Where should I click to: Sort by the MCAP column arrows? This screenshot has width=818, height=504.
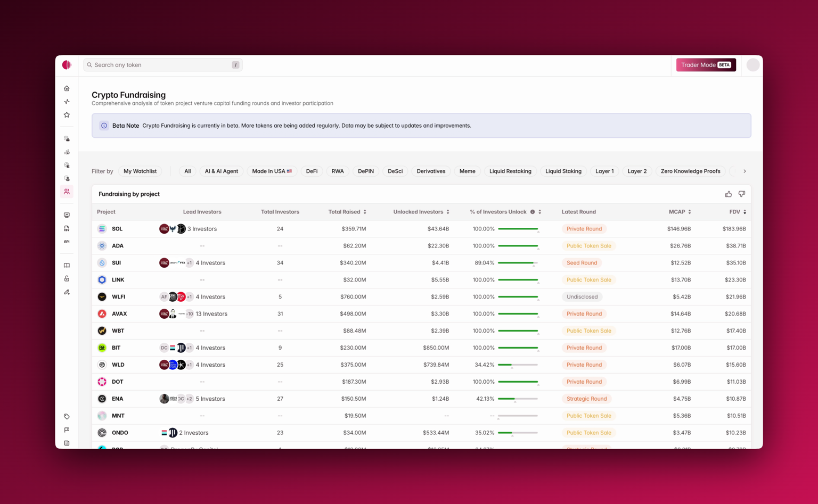[690, 212]
